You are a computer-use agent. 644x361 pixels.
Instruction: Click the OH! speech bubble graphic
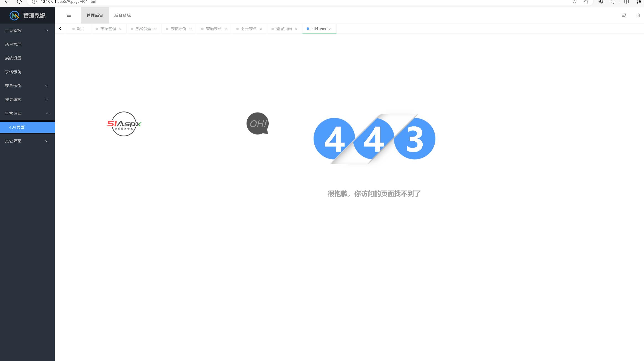coord(258,123)
